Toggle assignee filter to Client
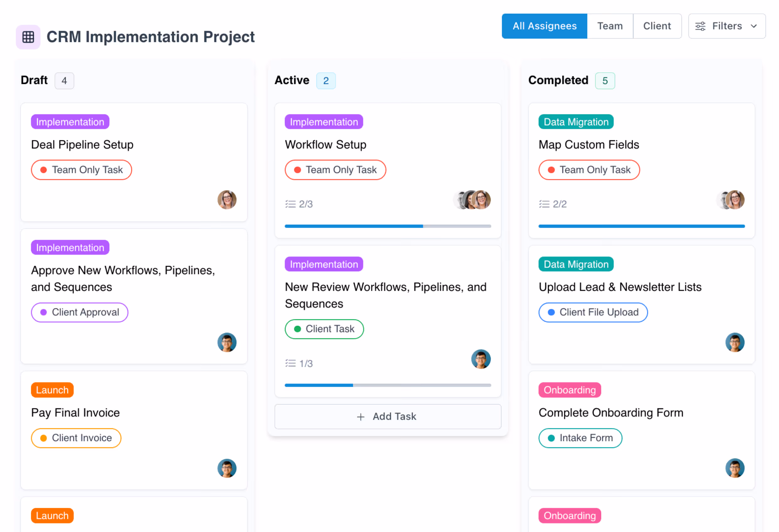779x532 pixels. pyautogui.click(x=657, y=26)
